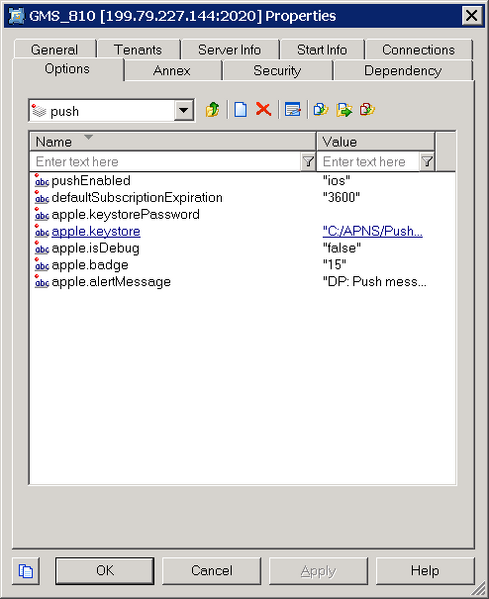Toggle the Name column filter funnel
This screenshot has width=489, height=599.
308,162
